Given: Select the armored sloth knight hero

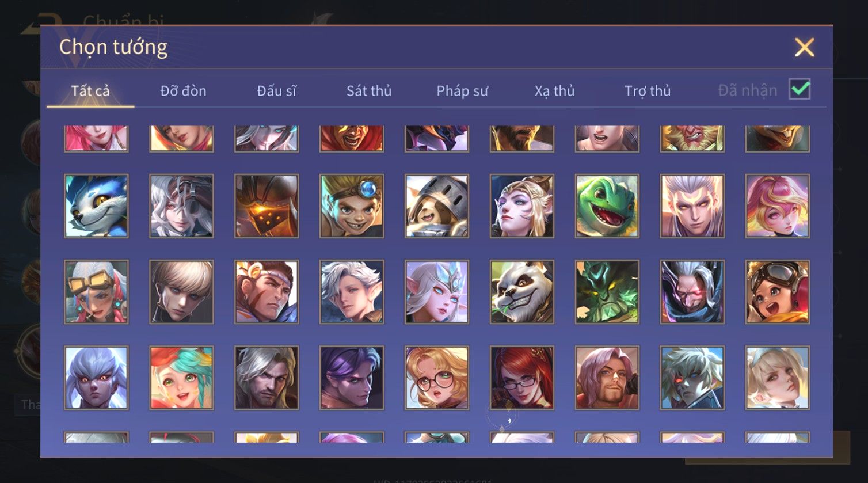Looking at the screenshot, I should 437,206.
